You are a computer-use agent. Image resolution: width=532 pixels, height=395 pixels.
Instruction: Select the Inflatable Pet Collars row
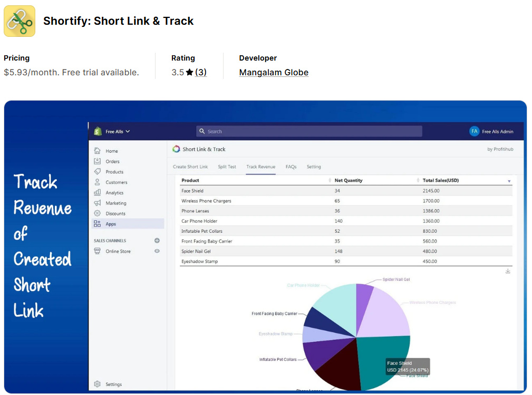tap(346, 231)
